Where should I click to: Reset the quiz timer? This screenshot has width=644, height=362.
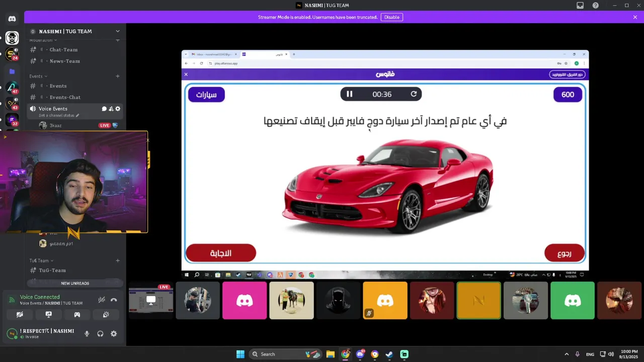[x=414, y=94]
